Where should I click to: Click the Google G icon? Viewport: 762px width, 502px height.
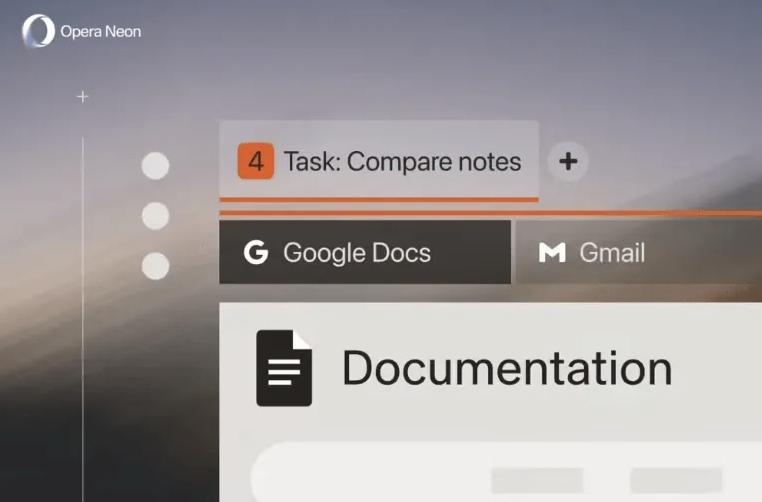tap(256, 253)
